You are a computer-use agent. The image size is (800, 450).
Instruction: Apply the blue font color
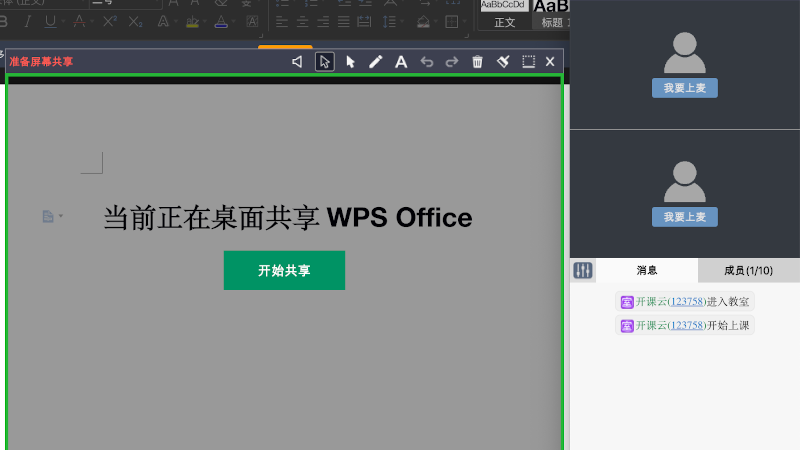click(x=221, y=21)
